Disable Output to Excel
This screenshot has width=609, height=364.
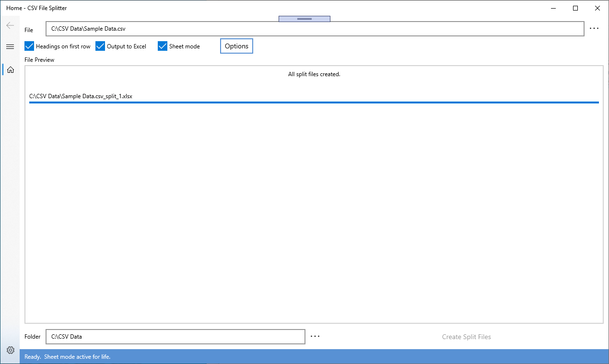pos(100,46)
